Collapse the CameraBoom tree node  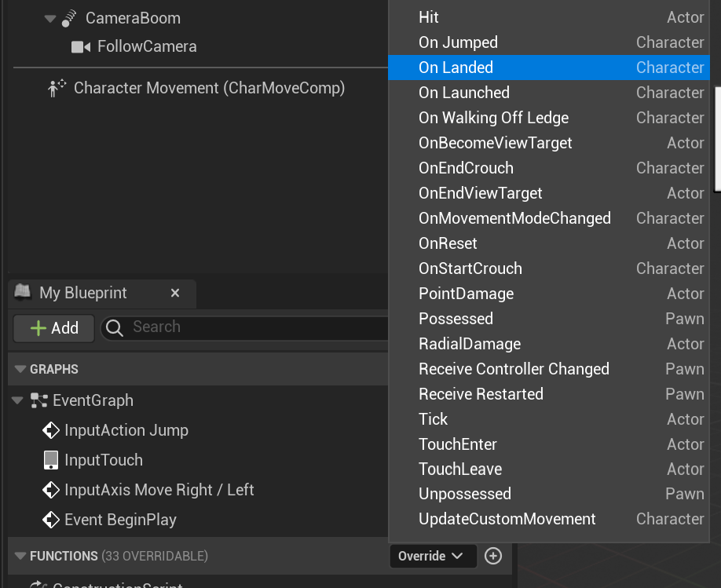tap(50, 18)
